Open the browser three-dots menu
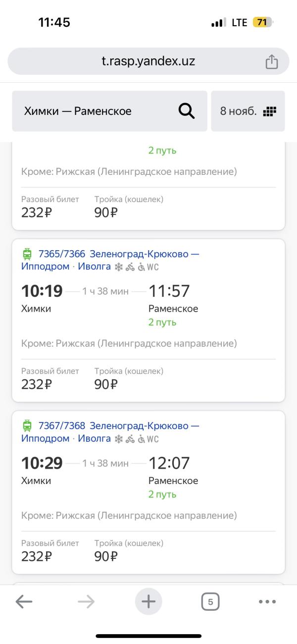This screenshot has width=297, height=644. (267, 601)
